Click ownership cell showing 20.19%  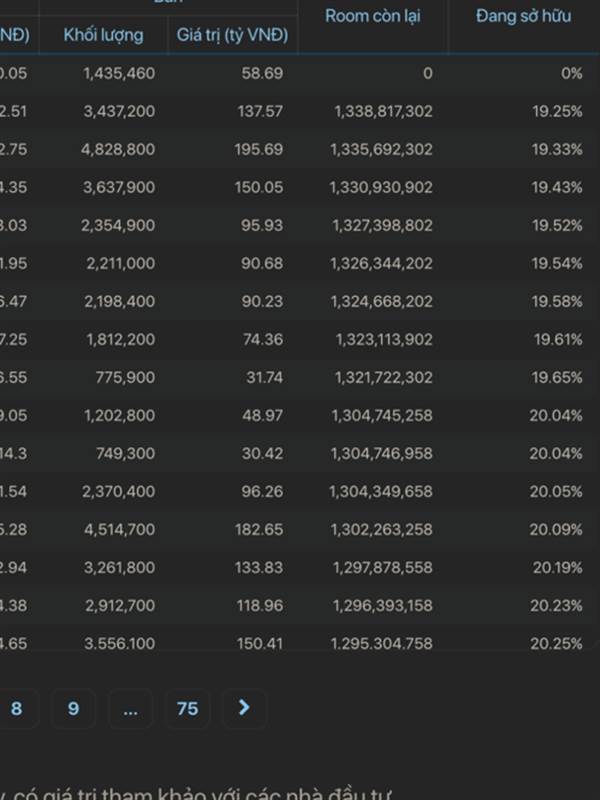click(x=557, y=567)
